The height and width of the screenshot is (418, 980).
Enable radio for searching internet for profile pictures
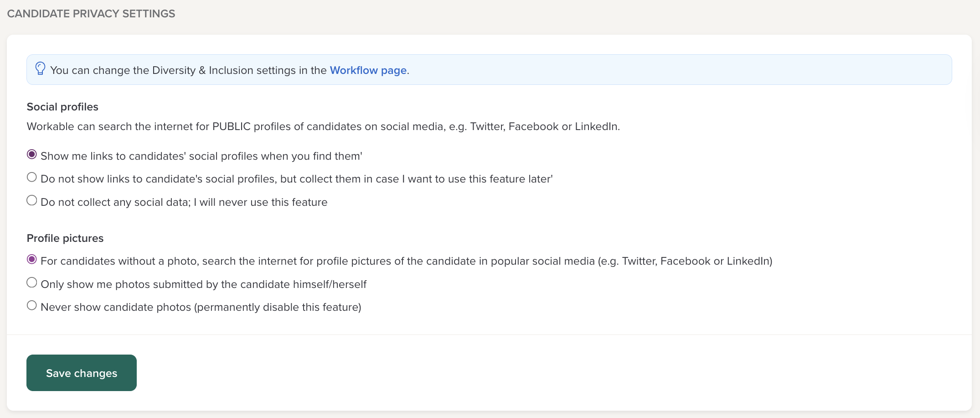tap(32, 260)
